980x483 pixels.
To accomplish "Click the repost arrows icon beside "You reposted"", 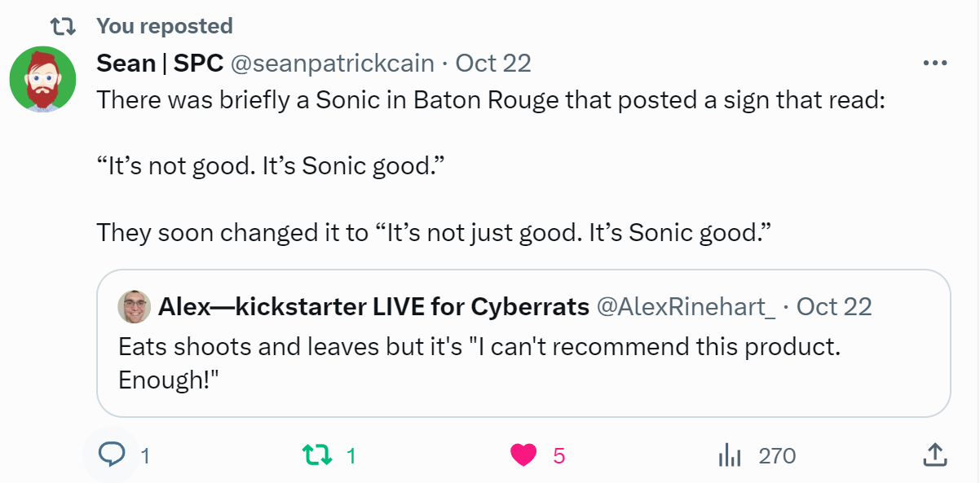I will coord(63,26).
